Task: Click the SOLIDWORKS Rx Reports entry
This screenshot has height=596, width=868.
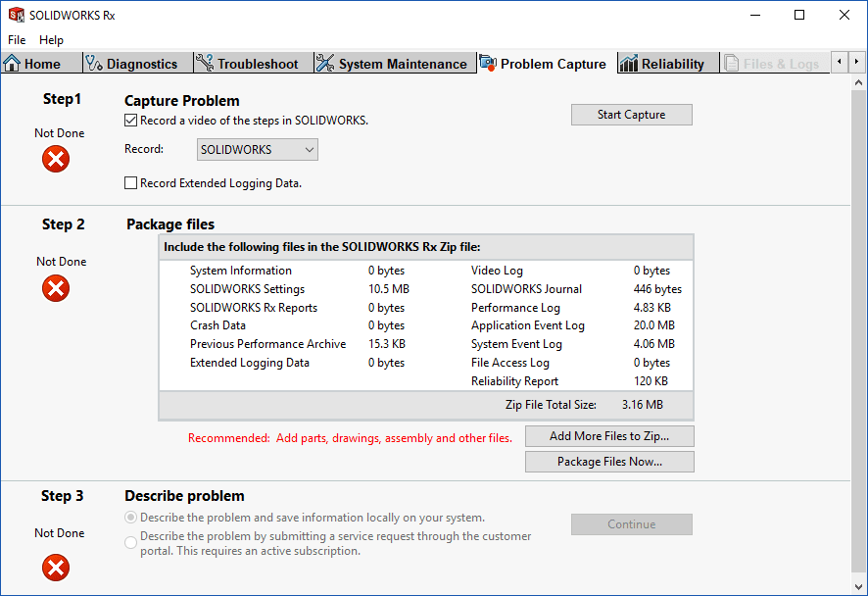Action: (254, 308)
